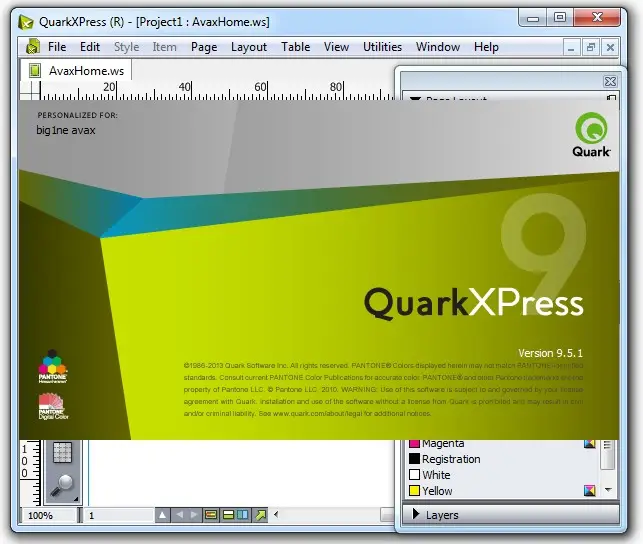This screenshot has width=643, height=544.
Task: Go to previous page arrow
Action: pos(179,515)
